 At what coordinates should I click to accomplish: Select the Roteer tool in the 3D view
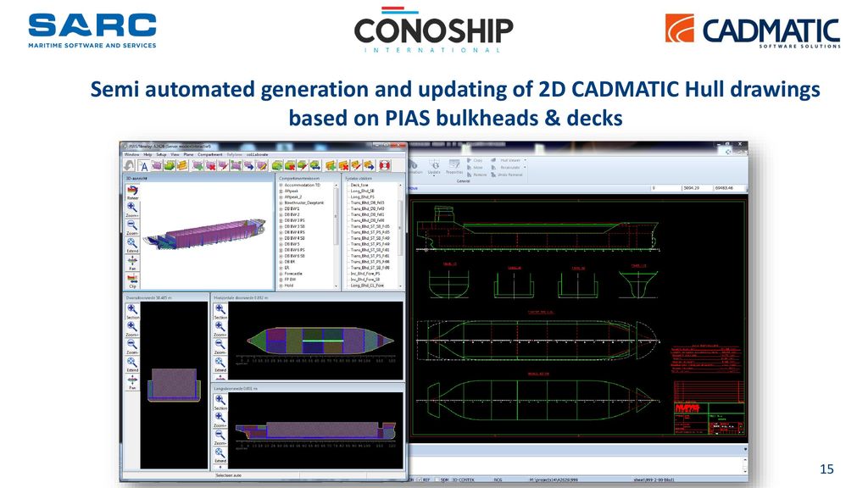pos(132,192)
